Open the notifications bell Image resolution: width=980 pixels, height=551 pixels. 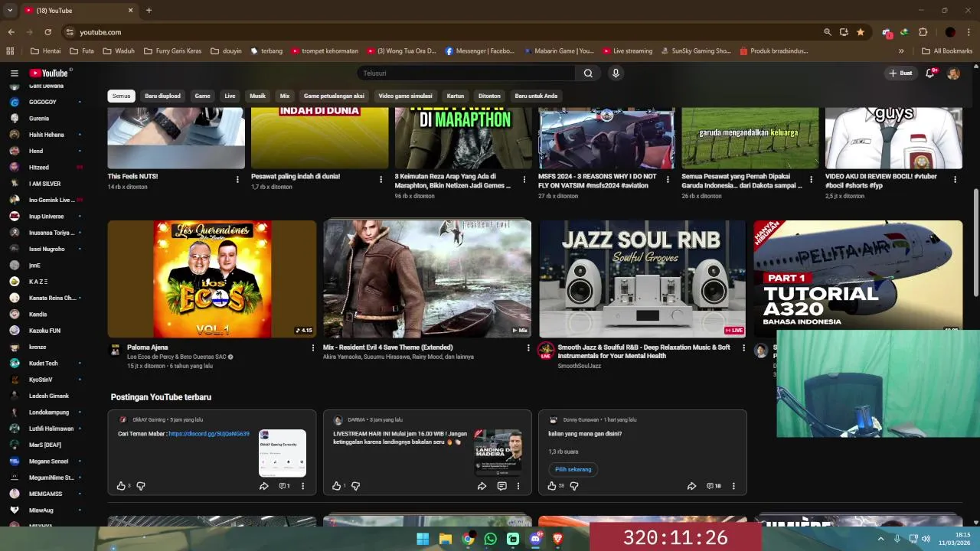[930, 73]
